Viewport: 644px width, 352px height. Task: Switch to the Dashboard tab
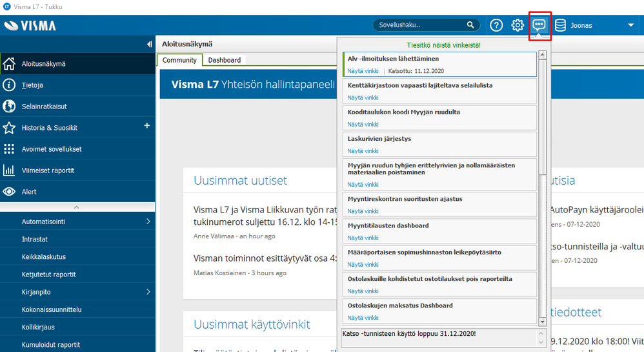[x=225, y=60]
